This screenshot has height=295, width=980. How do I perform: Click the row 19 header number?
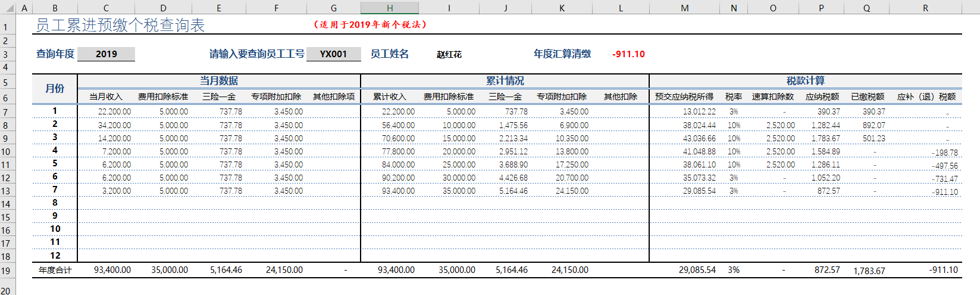[x=6, y=270]
